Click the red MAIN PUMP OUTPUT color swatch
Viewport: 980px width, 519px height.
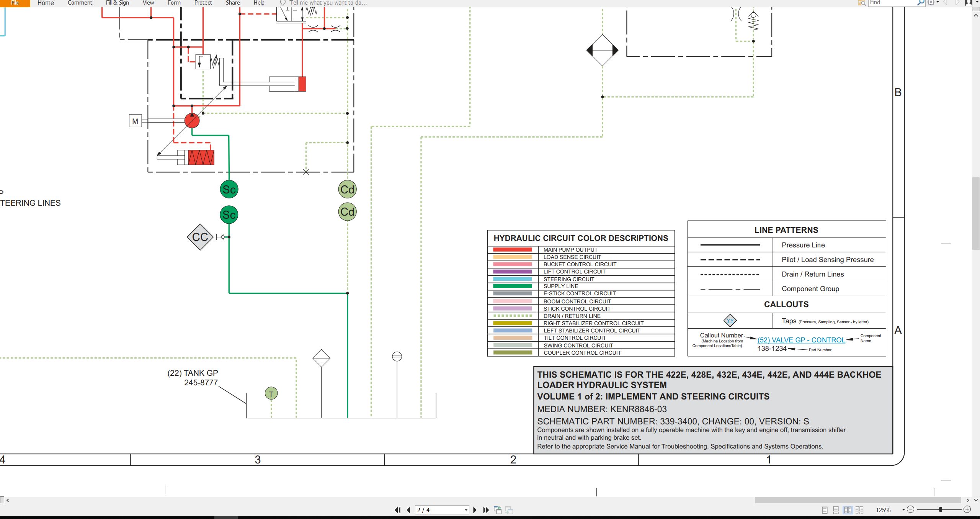click(512, 250)
